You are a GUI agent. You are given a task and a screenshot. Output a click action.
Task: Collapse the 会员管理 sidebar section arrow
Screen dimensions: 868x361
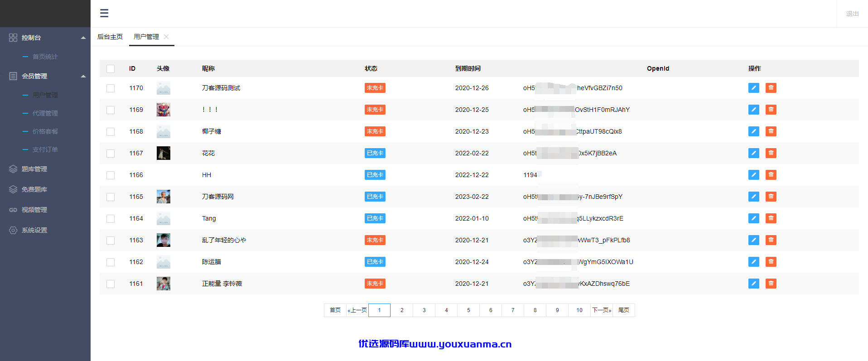83,76
